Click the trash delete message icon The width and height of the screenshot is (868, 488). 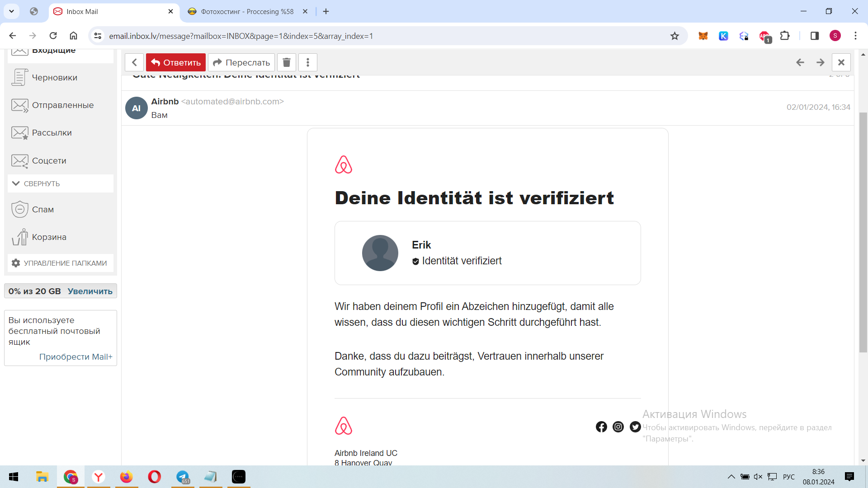(x=286, y=62)
